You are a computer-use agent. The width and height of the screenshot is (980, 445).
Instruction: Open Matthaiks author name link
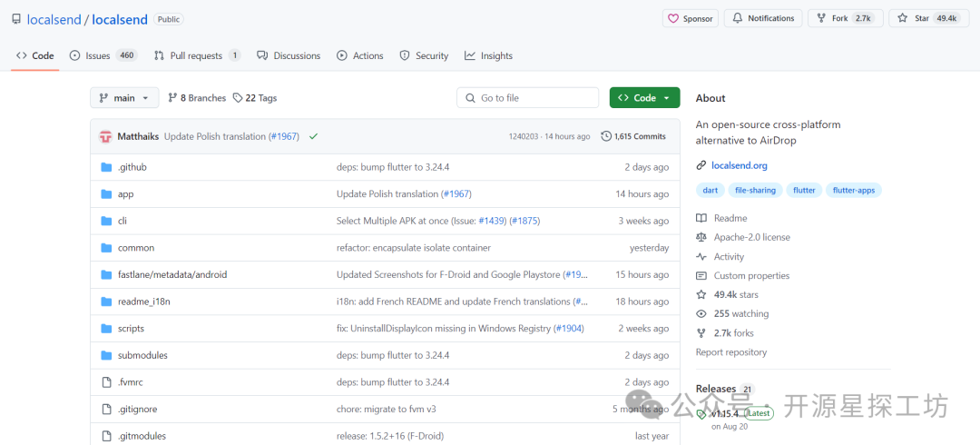click(x=138, y=136)
